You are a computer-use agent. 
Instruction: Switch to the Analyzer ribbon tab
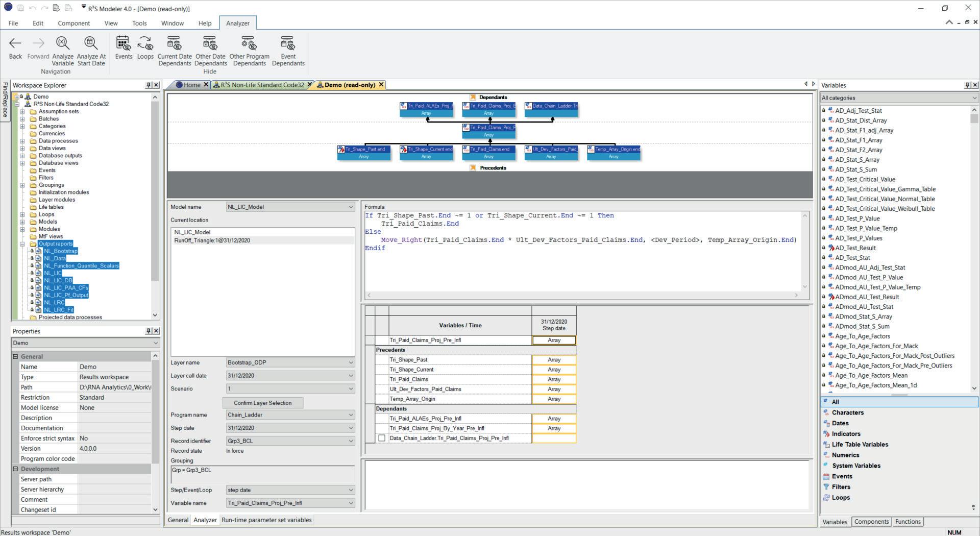point(238,23)
